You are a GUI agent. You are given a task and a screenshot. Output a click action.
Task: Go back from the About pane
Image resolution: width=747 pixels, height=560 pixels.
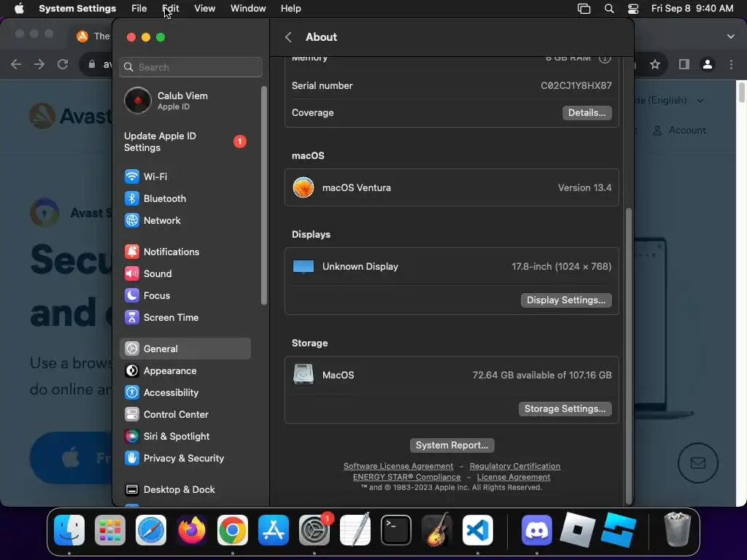coord(288,37)
